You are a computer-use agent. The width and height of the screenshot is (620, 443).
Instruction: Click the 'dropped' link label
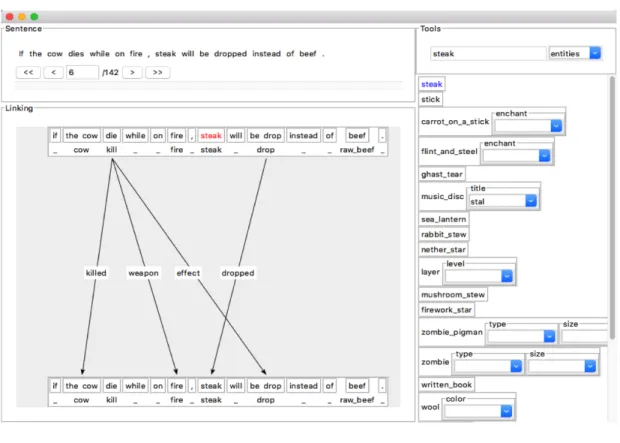click(x=238, y=273)
